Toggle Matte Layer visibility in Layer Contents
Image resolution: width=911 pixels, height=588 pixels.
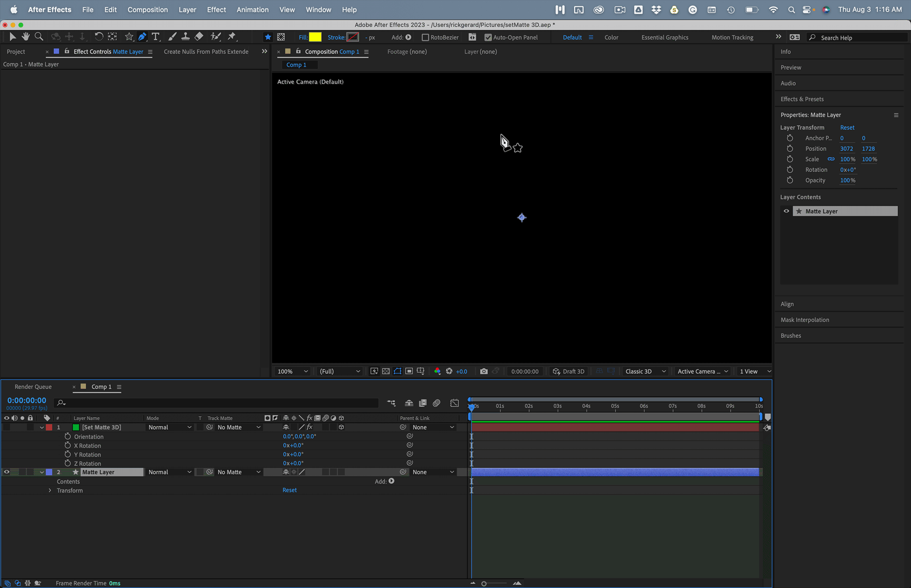pyautogui.click(x=787, y=211)
